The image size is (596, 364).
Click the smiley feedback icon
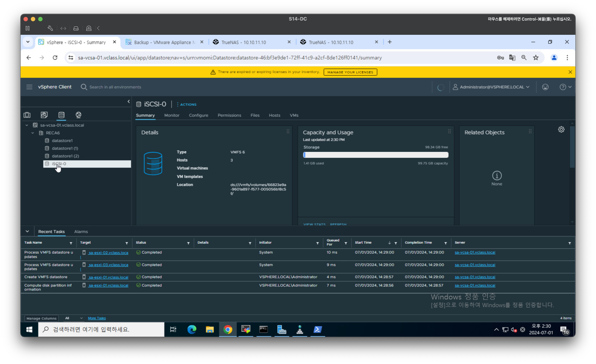pyautogui.click(x=545, y=87)
